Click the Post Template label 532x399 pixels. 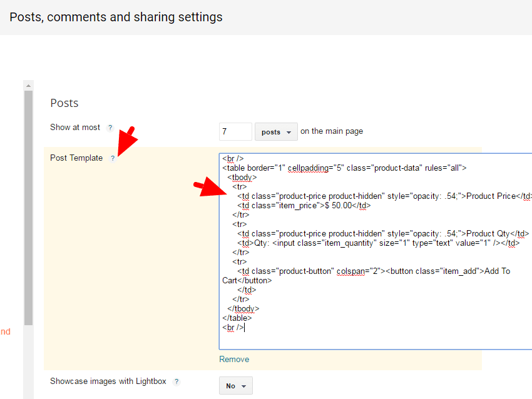tap(76, 158)
